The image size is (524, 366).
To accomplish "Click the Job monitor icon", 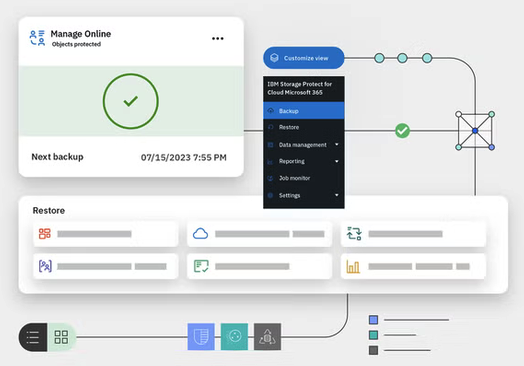I will point(271,178).
